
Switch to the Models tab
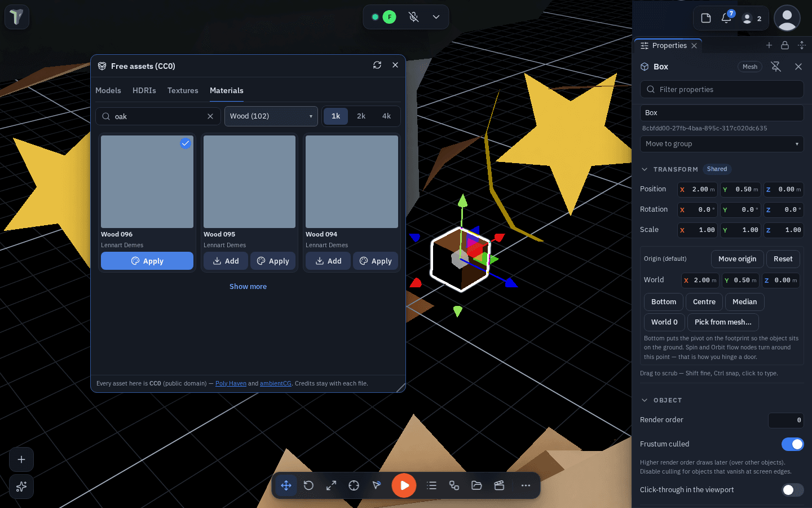coord(108,90)
